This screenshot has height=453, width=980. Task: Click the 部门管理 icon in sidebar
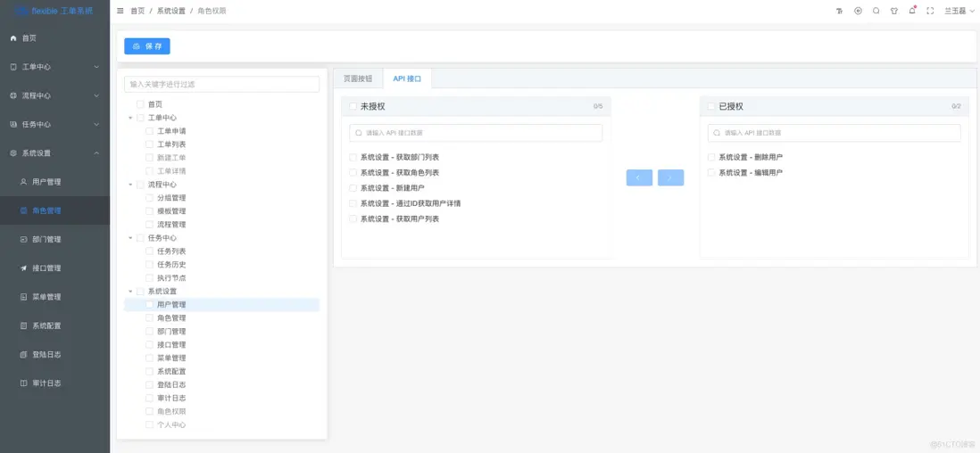click(x=24, y=239)
